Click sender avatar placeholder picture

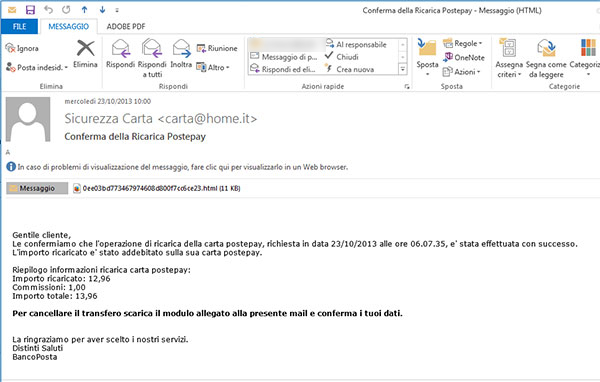pyautogui.click(x=28, y=119)
